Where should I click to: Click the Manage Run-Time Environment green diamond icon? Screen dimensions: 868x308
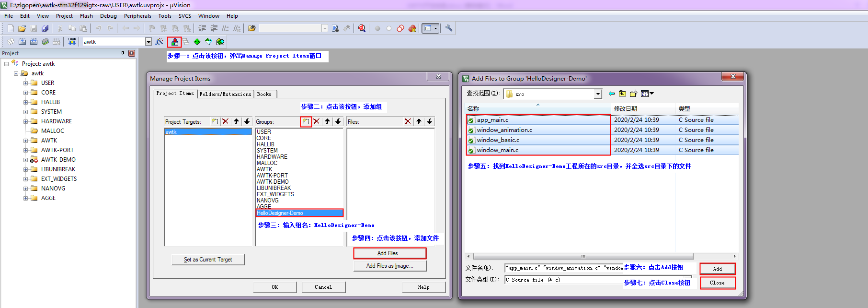(x=197, y=42)
